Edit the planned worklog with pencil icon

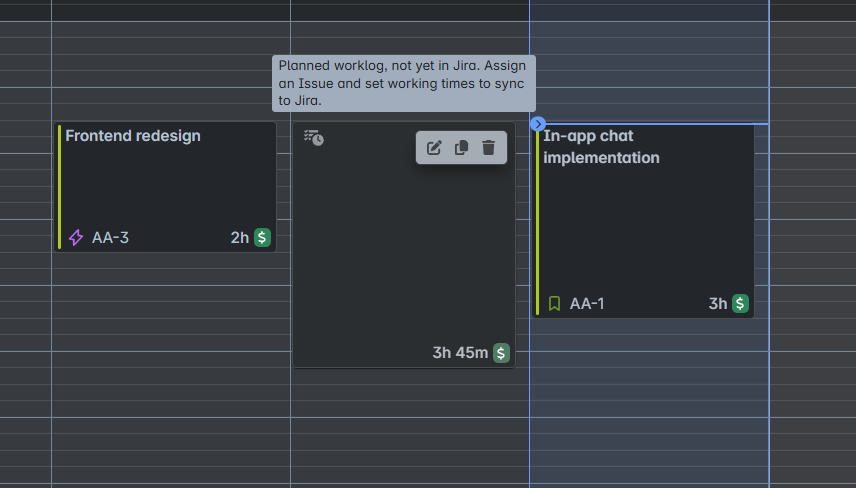(x=434, y=147)
